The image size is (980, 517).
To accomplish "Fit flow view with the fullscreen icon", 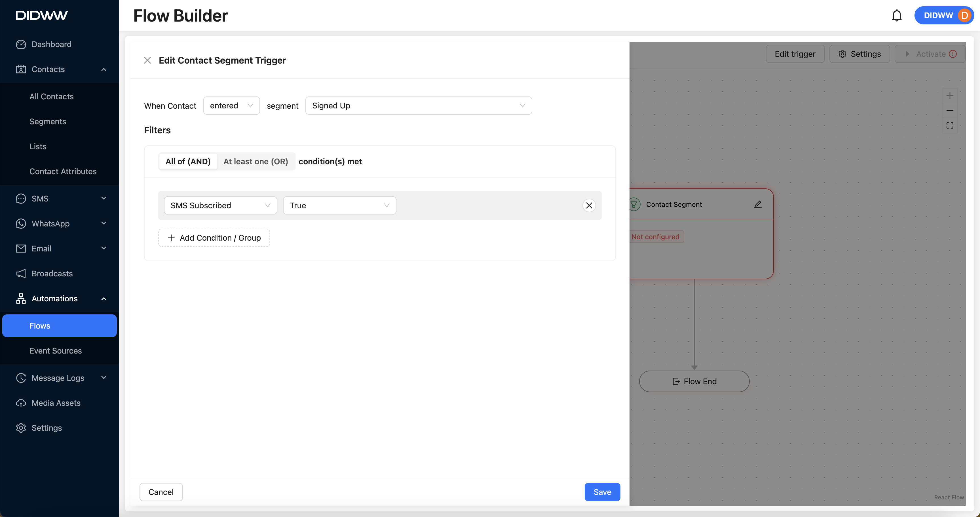I will coord(950,125).
